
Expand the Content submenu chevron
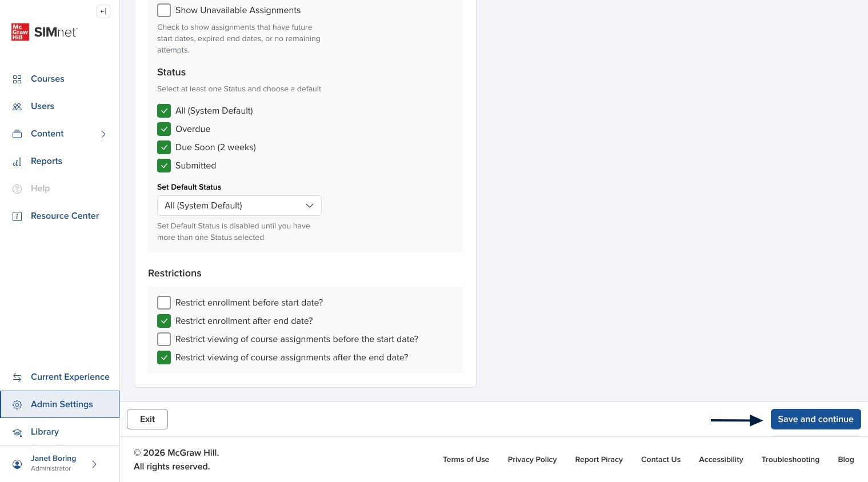coord(103,134)
